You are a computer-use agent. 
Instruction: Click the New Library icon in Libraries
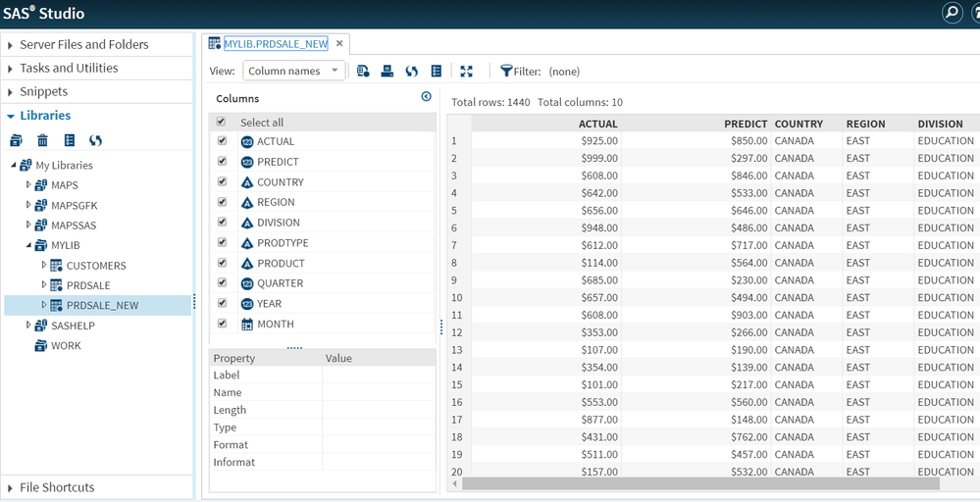(x=16, y=141)
